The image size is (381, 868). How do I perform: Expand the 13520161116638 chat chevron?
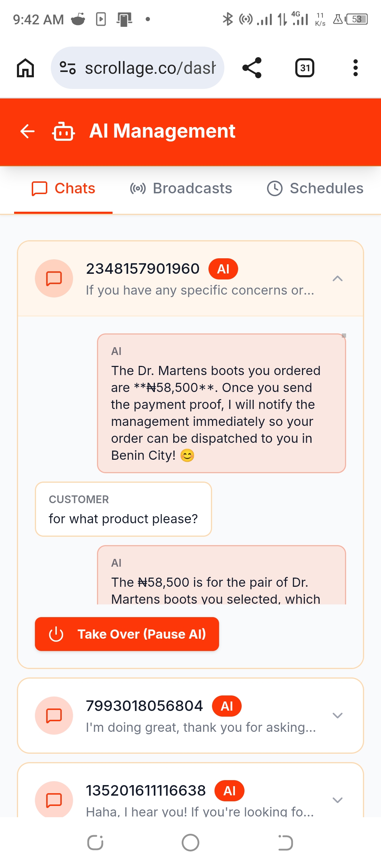[338, 800]
